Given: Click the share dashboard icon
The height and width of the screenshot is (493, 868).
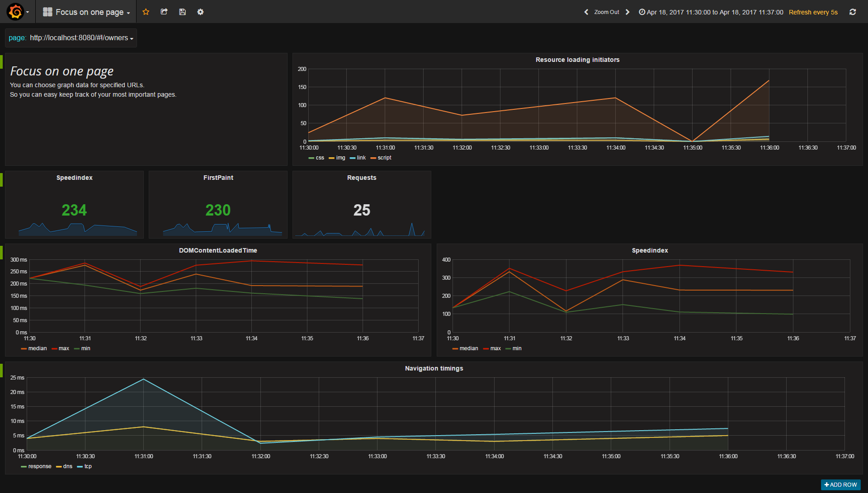Looking at the screenshot, I should click(x=164, y=12).
